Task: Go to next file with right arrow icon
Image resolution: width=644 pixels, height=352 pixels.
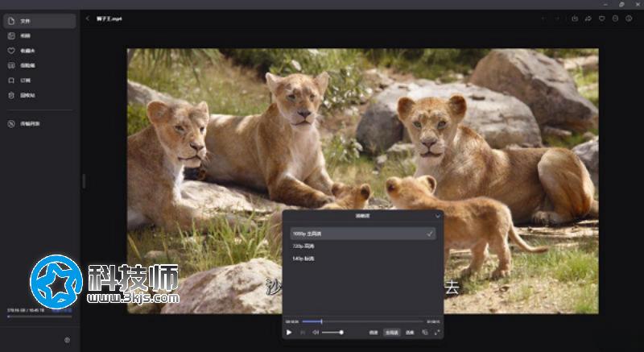Action: [557, 19]
